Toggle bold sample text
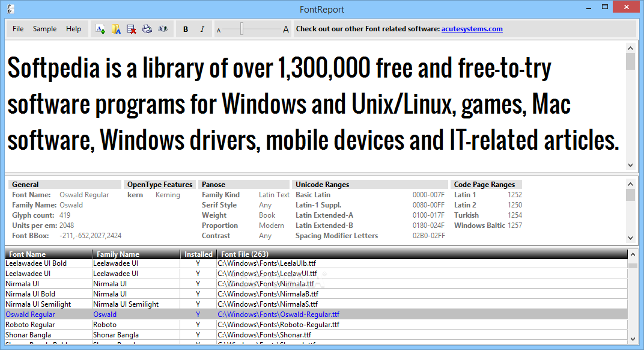Screen dimensions: 644x350 (186, 29)
